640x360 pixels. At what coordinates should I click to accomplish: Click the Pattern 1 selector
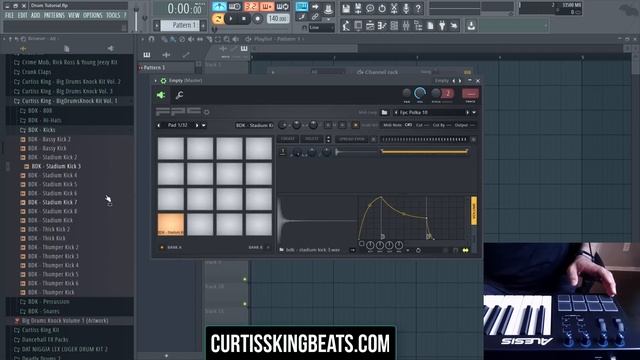point(180,25)
